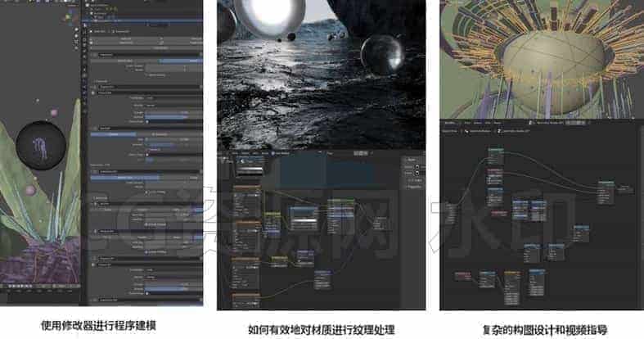Viewport: 644px width, 339px height.
Task: Select the orange-header node in the geometry graph
Action: pyautogui.click(x=511, y=287)
